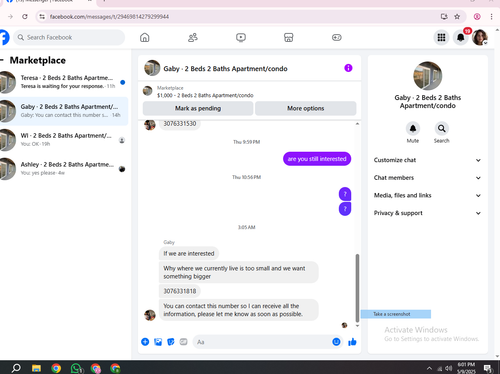Reload the page in browser
This screenshot has width=500, height=374.
click(25, 16)
